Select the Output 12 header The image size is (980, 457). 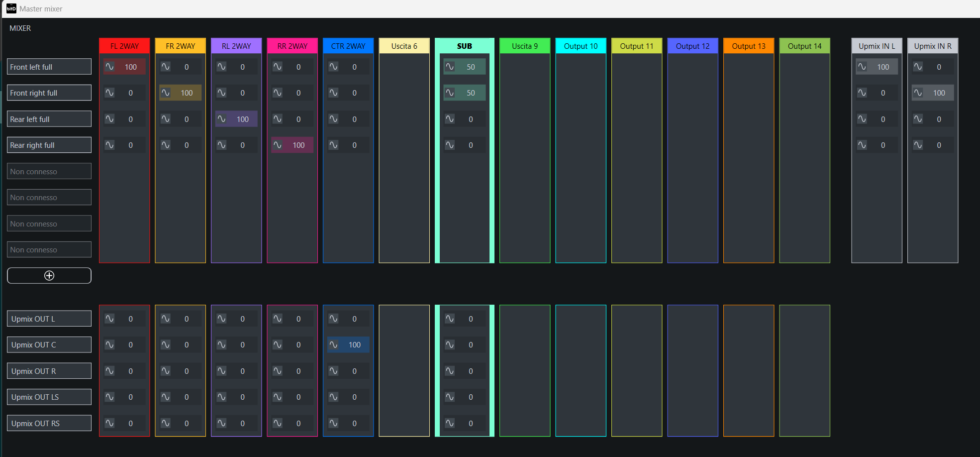click(693, 46)
